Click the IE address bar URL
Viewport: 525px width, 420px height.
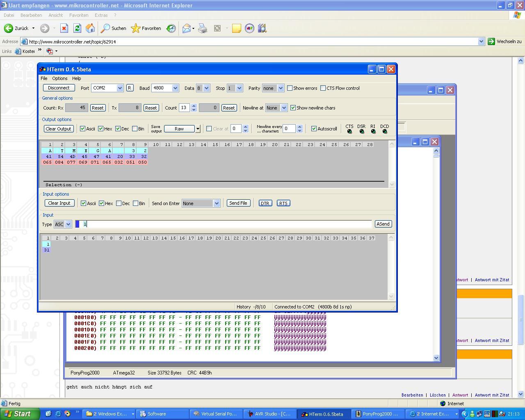tap(250, 41)
